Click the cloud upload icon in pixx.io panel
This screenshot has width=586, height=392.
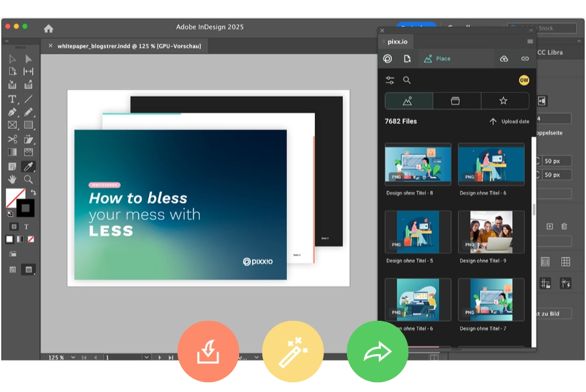[x=505, y=59]
